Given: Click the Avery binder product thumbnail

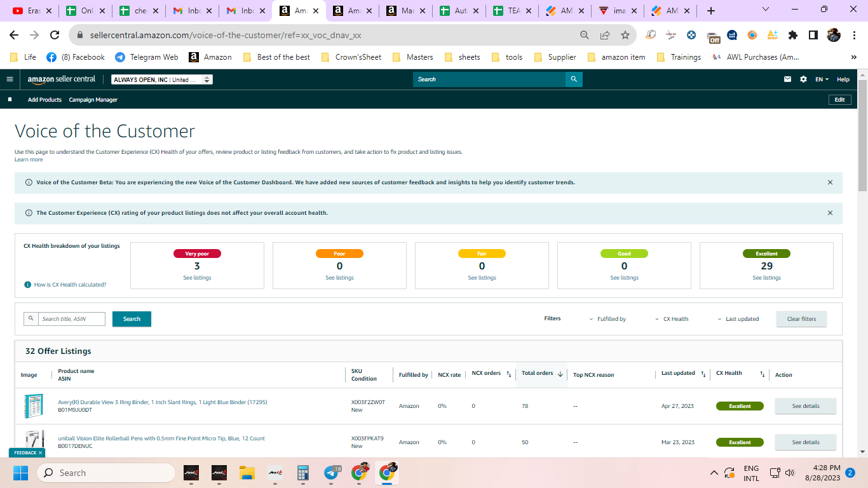Looking at the screenshot, I should pyautogui.click(x=33, y=406).
